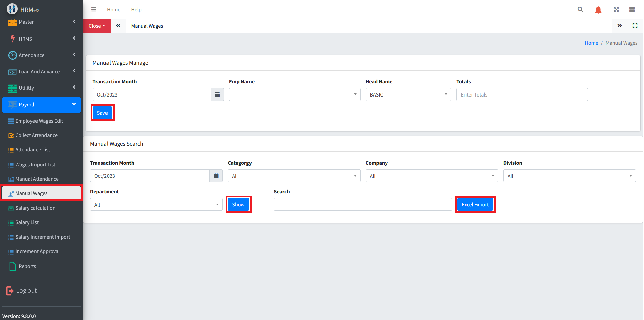
Task: Click the calendar icon in Manual Wages Manage
Action: coord(217,95)
